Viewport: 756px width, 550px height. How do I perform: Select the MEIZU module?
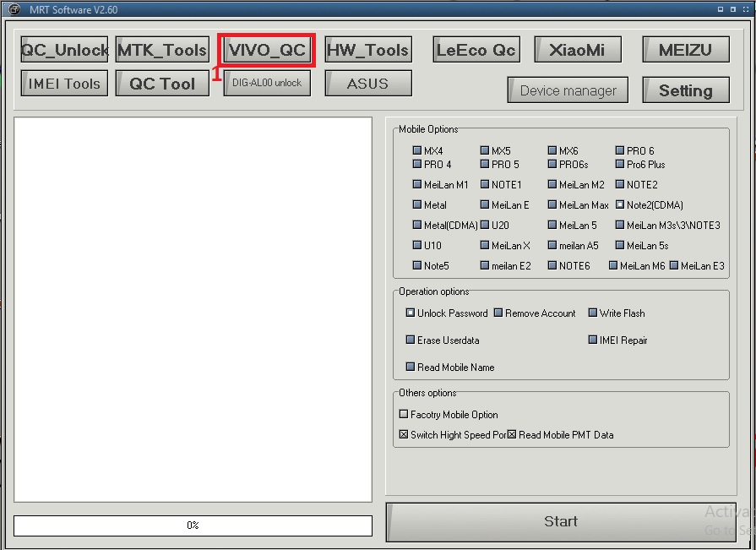685,50
